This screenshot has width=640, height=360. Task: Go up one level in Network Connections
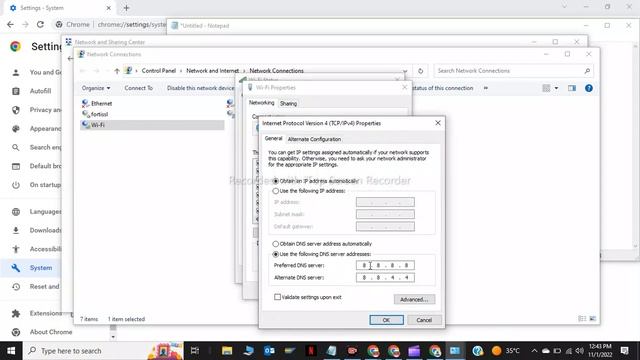[117, 71]
